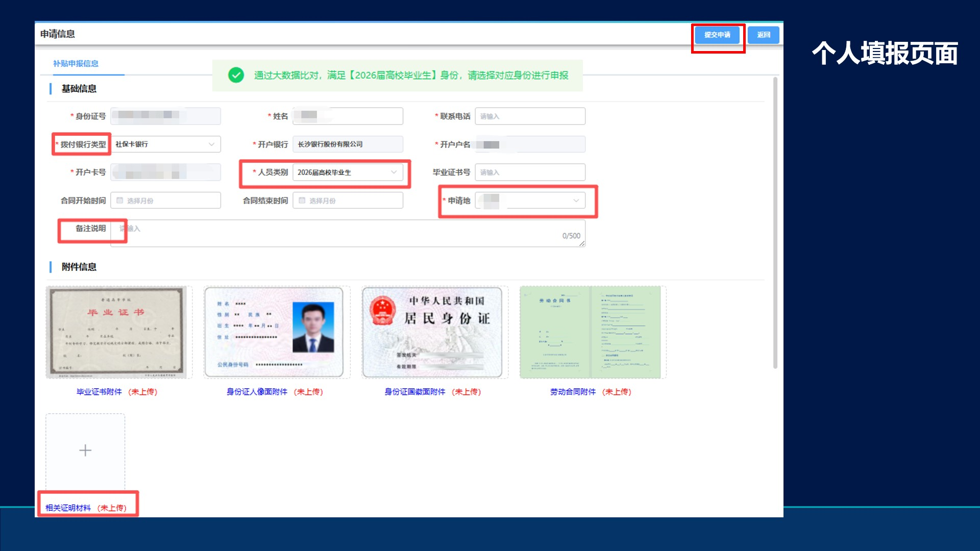Click the 身份证国徽面 thumbnail image
980x551 pixels.
pos(432,332)
